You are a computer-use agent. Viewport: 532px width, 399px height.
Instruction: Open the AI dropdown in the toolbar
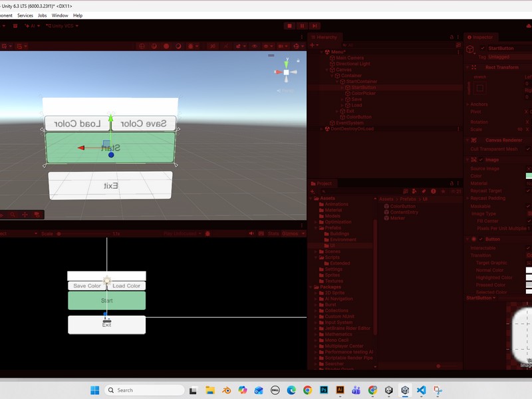point(32,26)
